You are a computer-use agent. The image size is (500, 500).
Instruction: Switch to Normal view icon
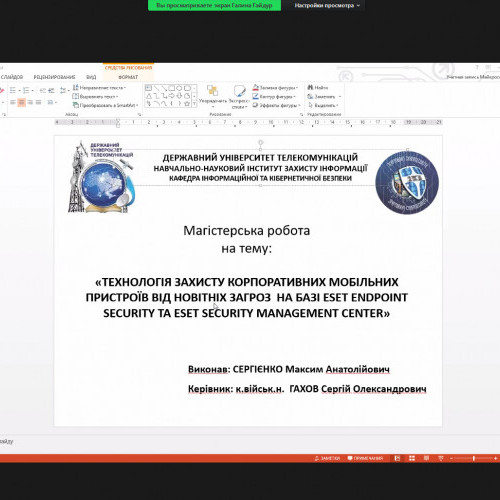tap(397, 458)
